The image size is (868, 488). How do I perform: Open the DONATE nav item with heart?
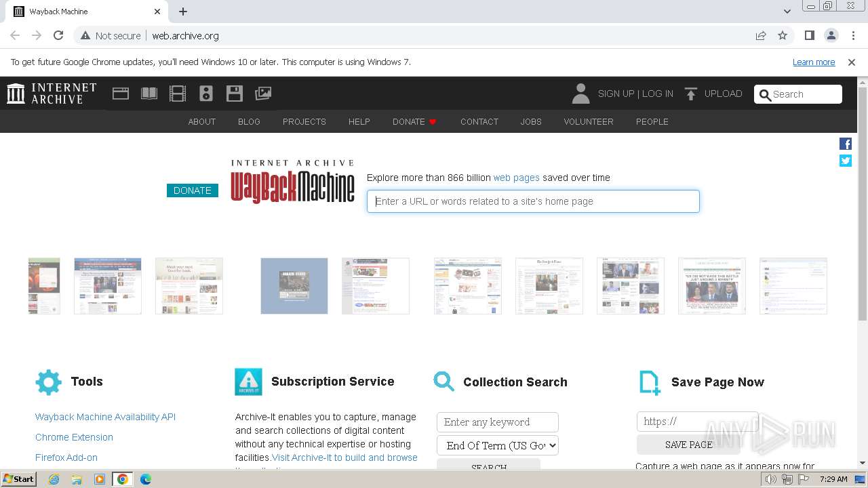pos(414,122)
